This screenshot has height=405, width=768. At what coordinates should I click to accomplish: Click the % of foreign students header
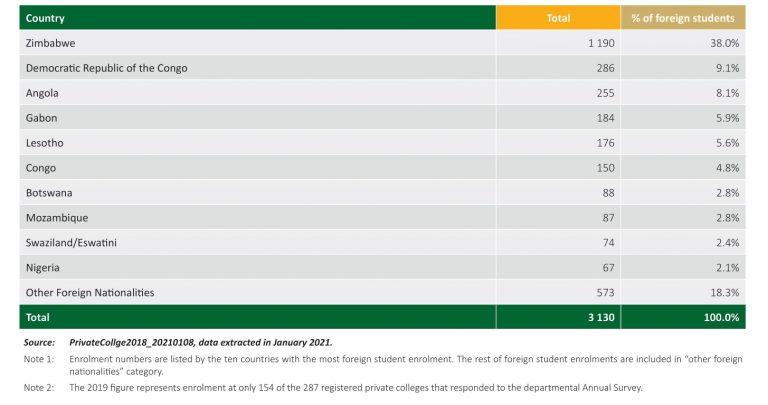click(684, 18)
